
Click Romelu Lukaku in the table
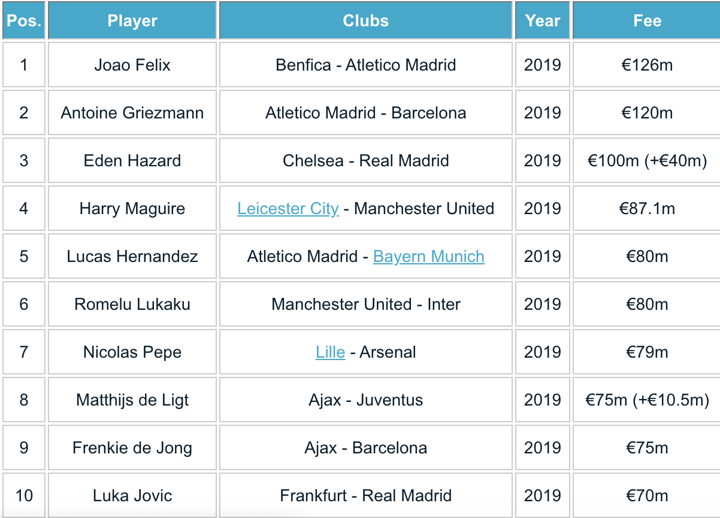pyautogui.click(x=132, y=304)
